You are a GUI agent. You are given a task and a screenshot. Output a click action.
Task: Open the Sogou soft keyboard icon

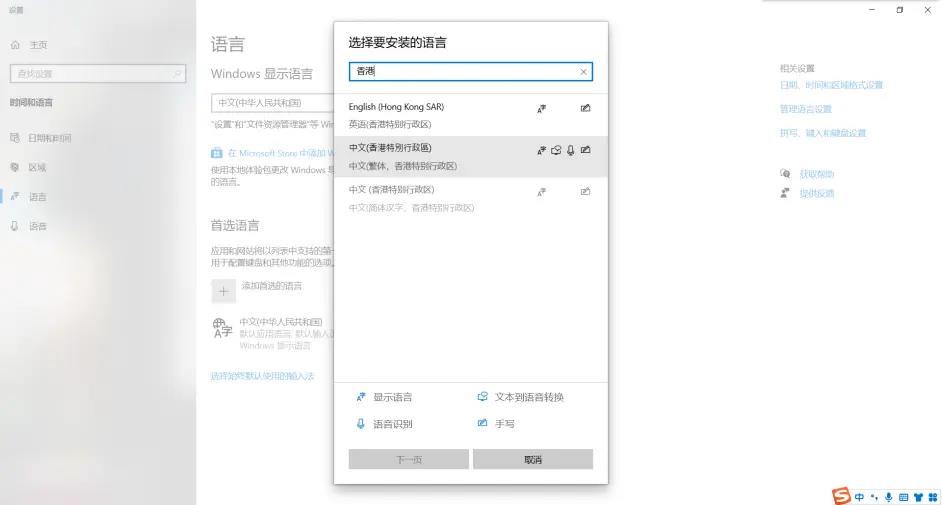[904, 497]
